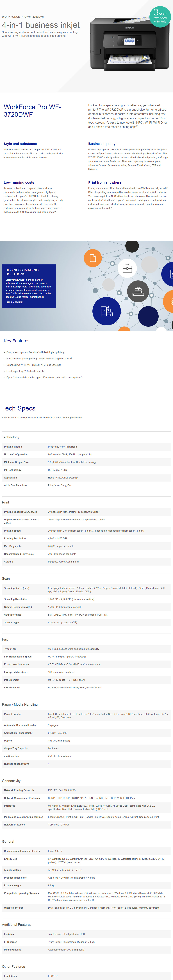Image resolution: width=173 pixels, height=980 pixels.
Task: Click the light grey circle in network graphic
Action: coord(149,265)
